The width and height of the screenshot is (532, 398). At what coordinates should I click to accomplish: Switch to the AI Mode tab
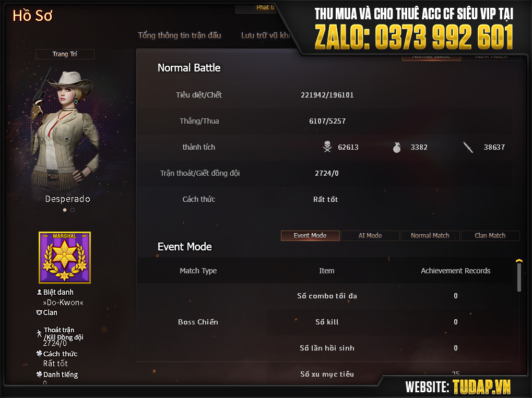pyautogui.click(x=370, y=236)
